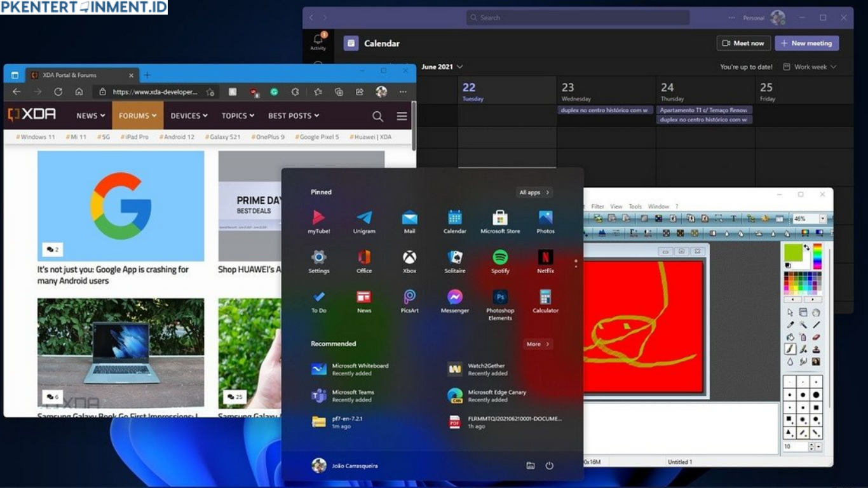Choose the Fill bucket tool in paint window

(790, 337)
